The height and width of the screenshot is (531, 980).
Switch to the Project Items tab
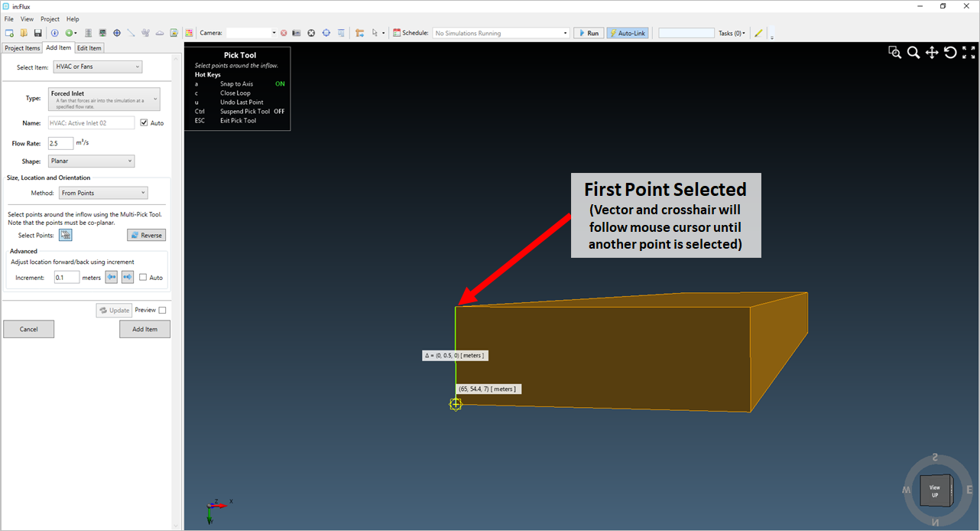22,48
